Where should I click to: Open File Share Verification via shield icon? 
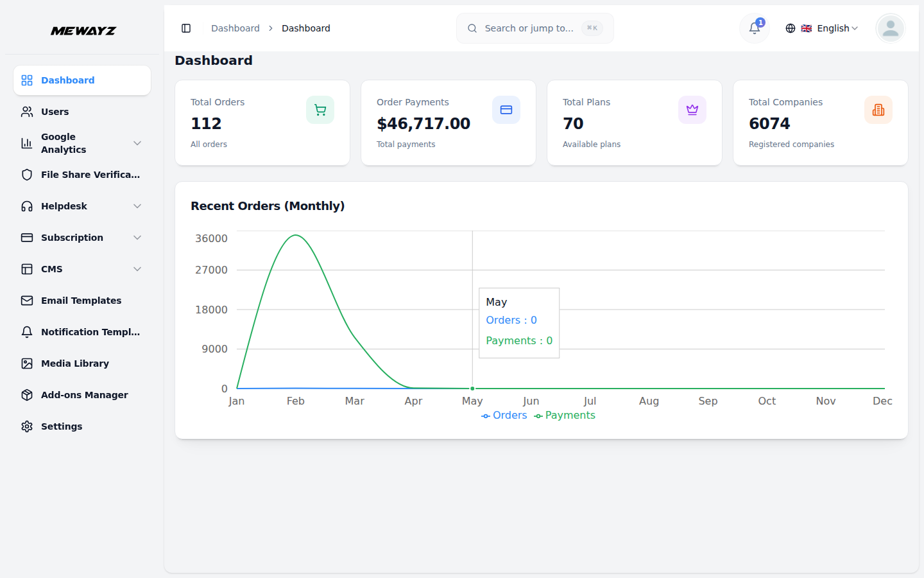[x=26, y=174]
